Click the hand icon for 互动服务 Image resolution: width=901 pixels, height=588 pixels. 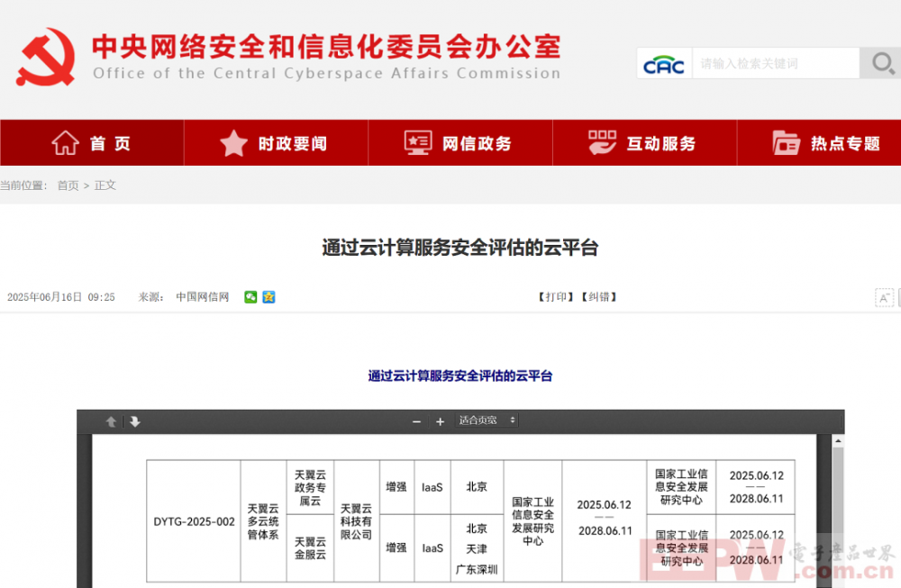point(602,142)
